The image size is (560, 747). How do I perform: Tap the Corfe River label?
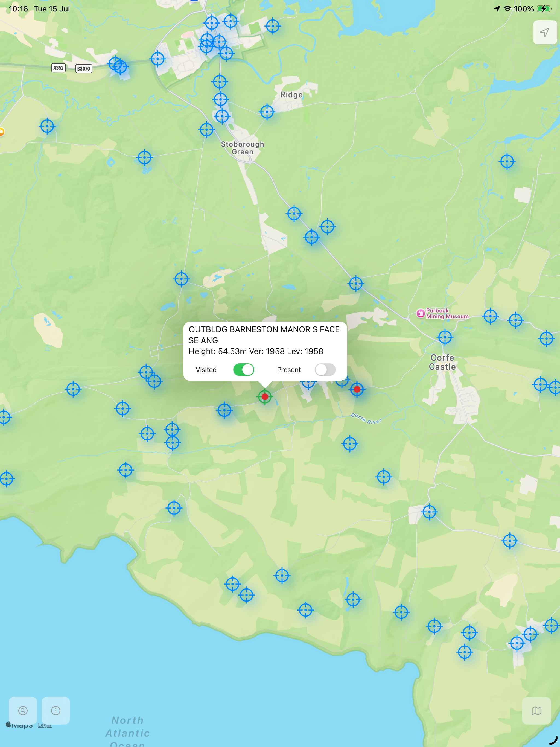click(366, 419)
